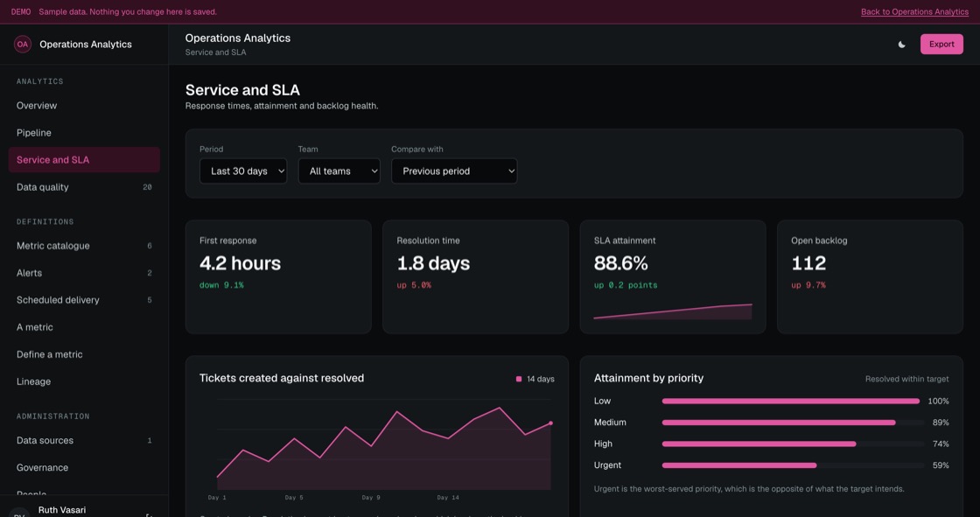
Task: Click the Metric catalogue count badge 6
Action: 150,246
